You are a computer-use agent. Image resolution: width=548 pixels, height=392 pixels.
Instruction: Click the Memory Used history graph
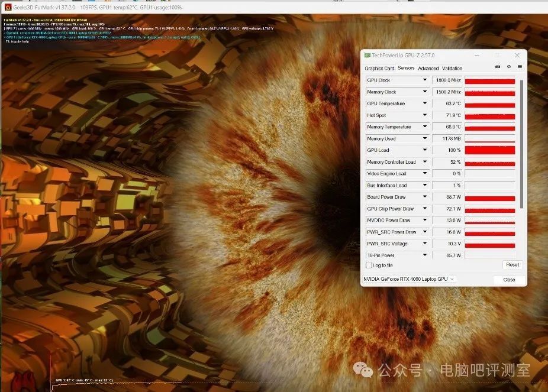click(489, 138)
